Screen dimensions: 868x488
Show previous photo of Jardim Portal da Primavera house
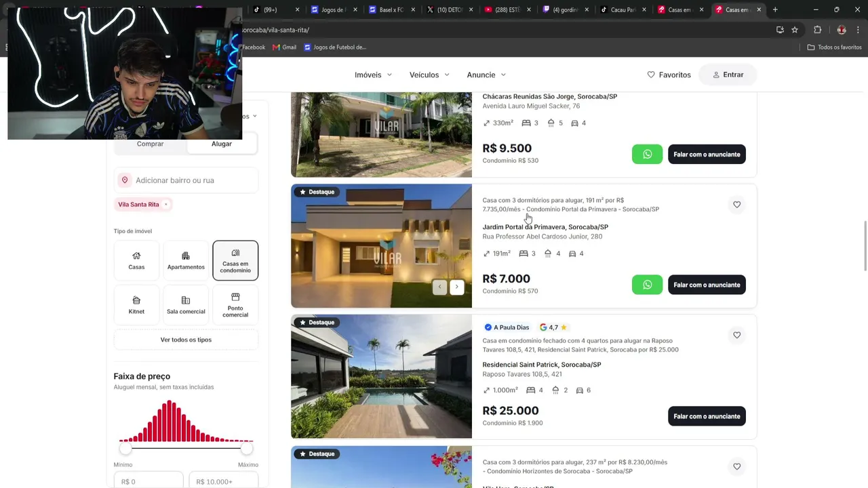[x=439, y=287]
